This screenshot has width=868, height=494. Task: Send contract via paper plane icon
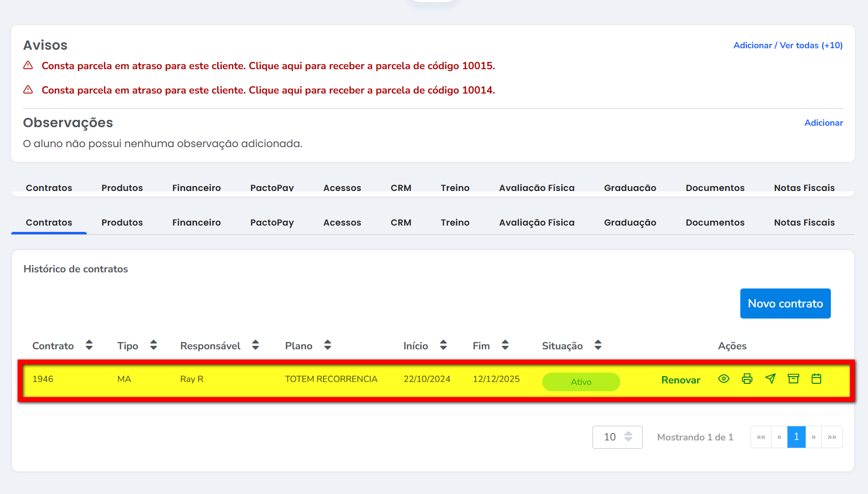770,379
